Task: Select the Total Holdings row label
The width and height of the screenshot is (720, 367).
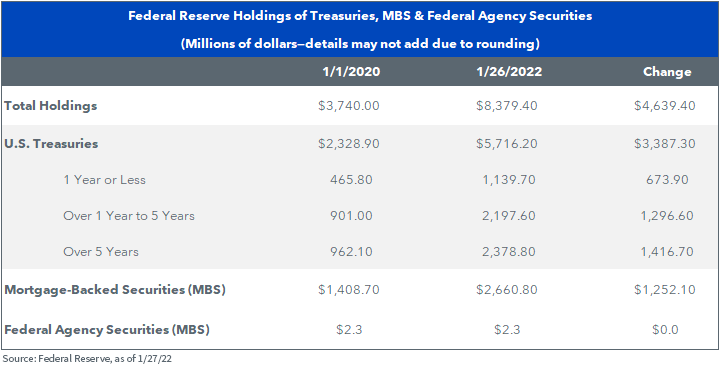Action: (51, 106)
